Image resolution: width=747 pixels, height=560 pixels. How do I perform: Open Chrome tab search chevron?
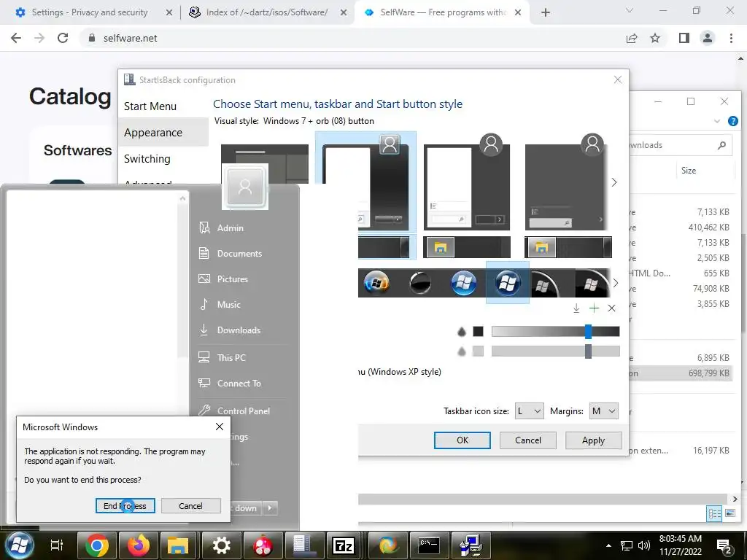[x=630, y=10]
